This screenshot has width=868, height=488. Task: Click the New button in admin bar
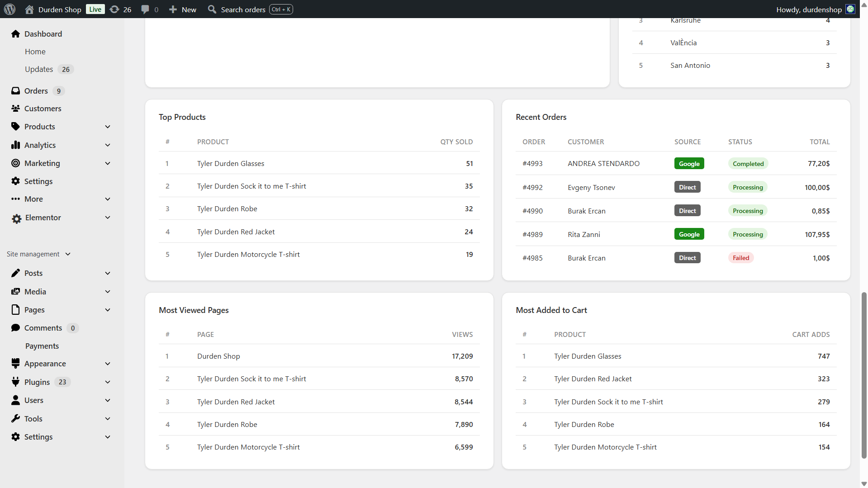(183, 9)
